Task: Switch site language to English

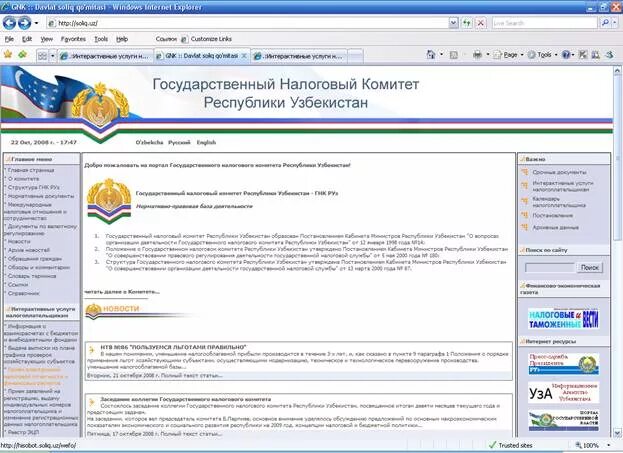Action: coord(206,142)
